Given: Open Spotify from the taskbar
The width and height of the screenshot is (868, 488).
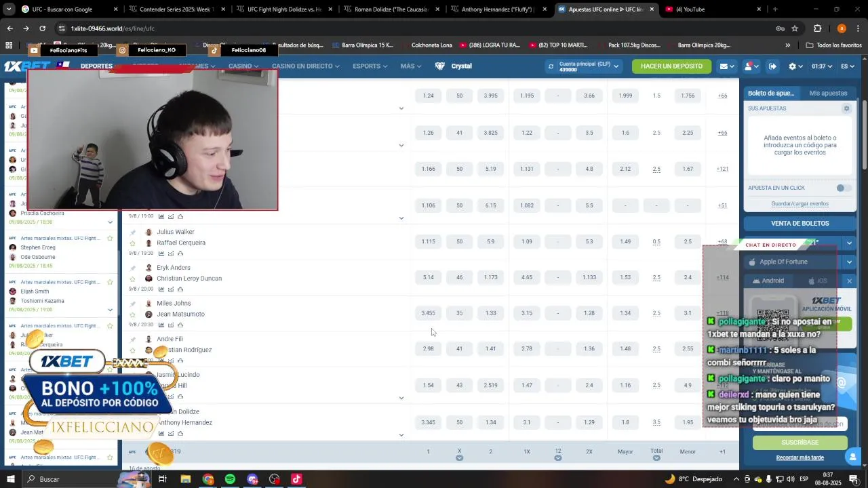Looking at the screenshot, I should (230, 479).
